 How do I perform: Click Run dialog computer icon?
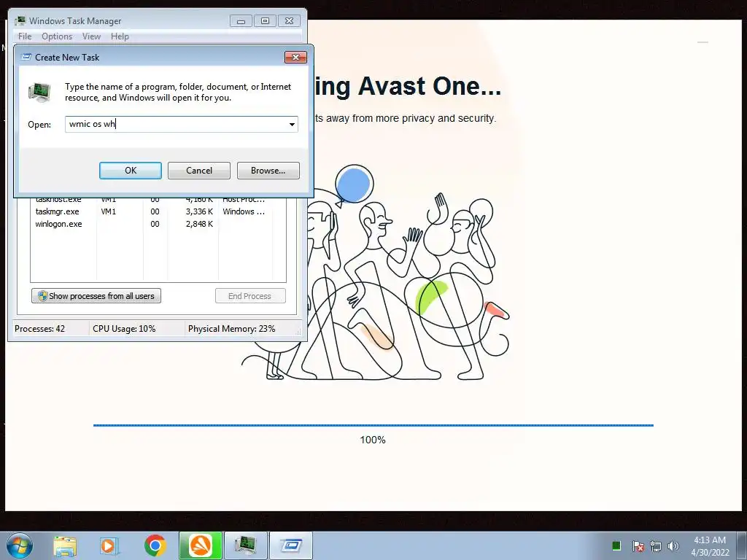tap(39, 92)
